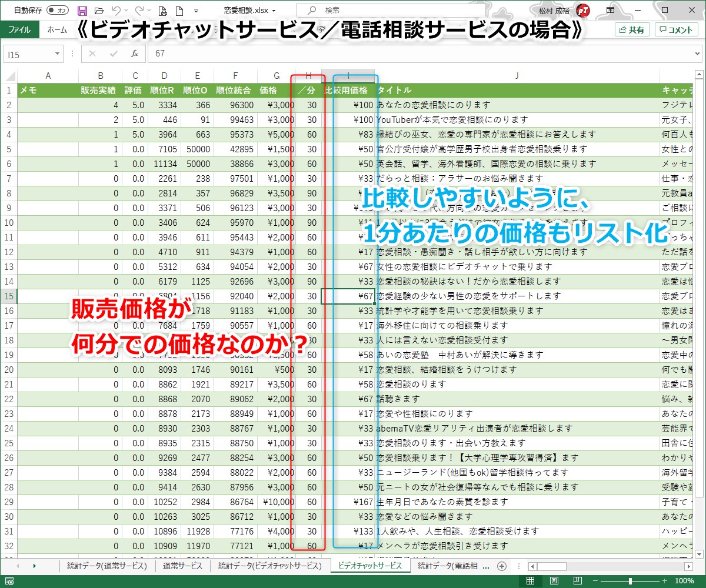Open the ホーム ribbon tab
Viewport: 706px width, 588px height.
[57, 29]
